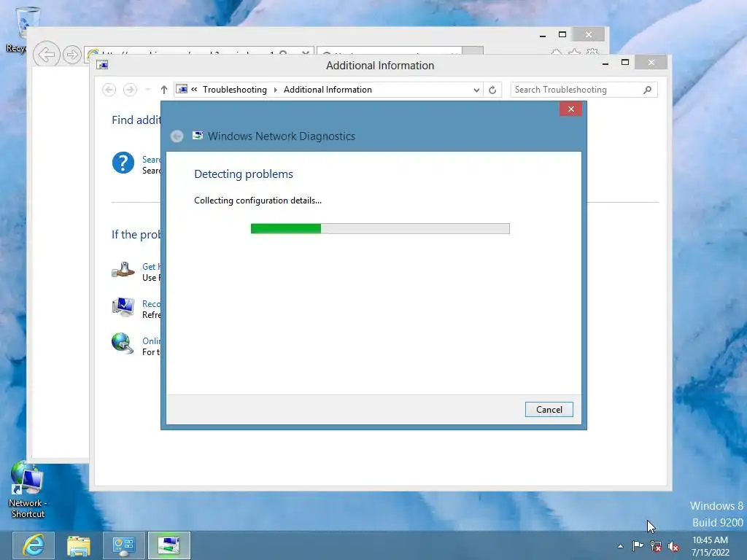Click the search magnifier icon
The height and width of the screenshot is (560, 747).
click(647, 90)
